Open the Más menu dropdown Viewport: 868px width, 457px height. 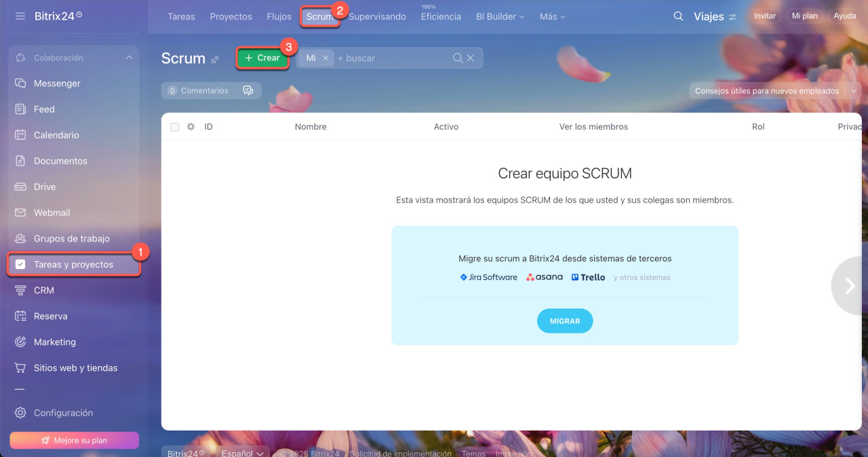click(553, 16)
